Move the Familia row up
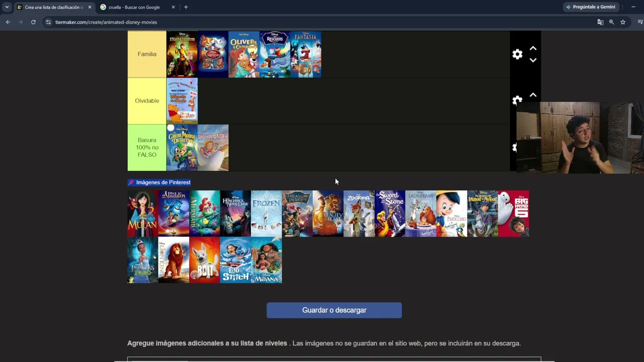Image resolution: width=644 pixels, height=362 pixels. [533, 48]
